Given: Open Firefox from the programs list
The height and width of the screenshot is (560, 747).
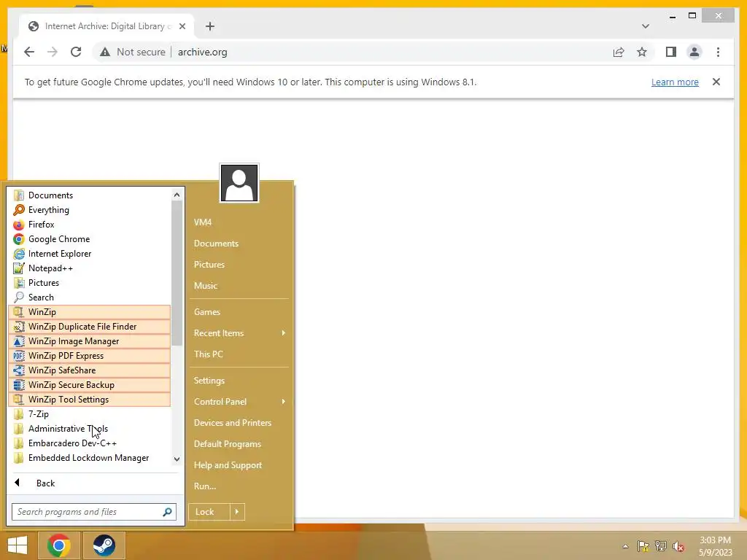Looking at the screenshot, I should click(90, 225).
